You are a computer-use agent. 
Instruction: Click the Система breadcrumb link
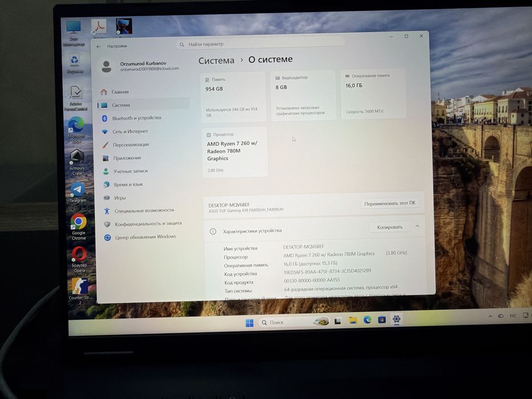[216, 60]
